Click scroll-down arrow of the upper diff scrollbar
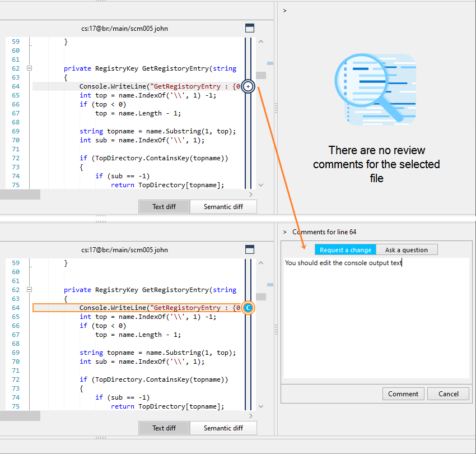 click(x=261, y=185)
